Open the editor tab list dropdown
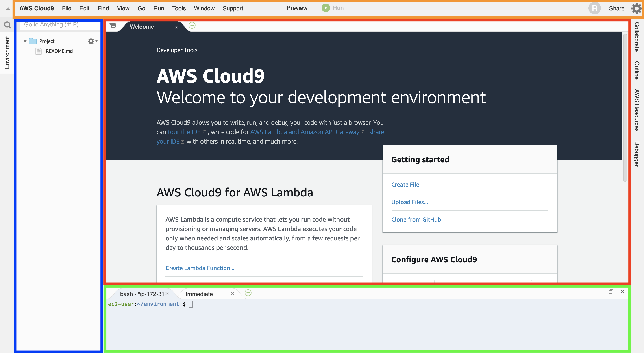The height and width of the screenshot is (353, 644). [113, 26]
